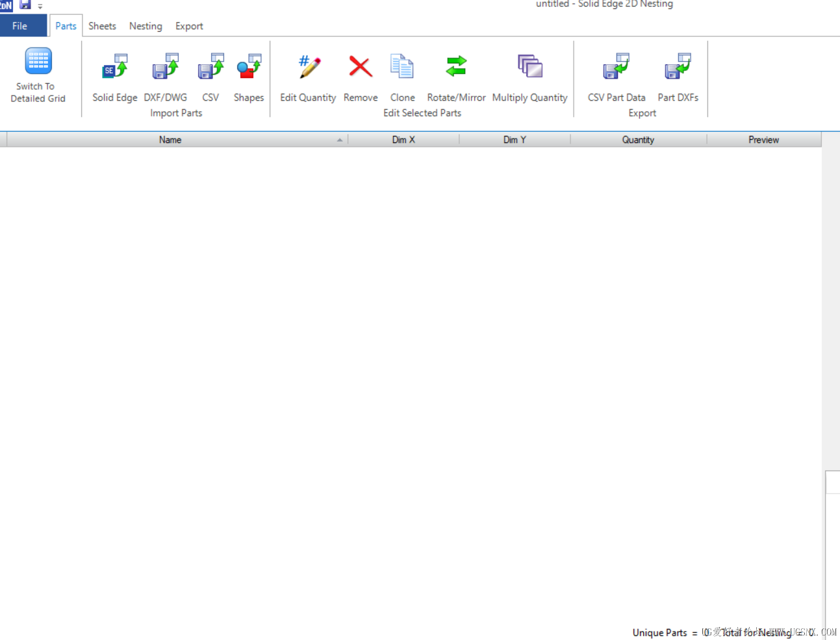This screenshot has width=840, height=640.
Task: Click the Edit Quantity tool
Action: pyautogui.click(x=308, y=78)
